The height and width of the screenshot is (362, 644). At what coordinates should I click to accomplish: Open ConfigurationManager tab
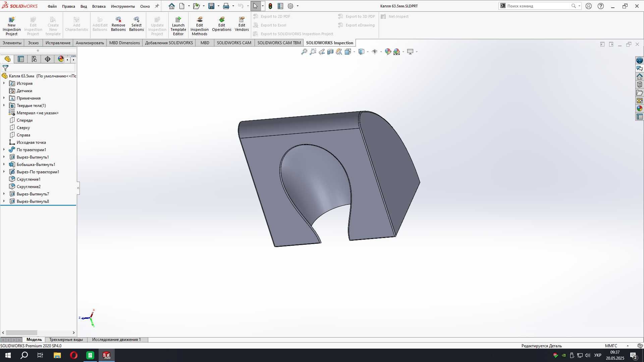(34, 59)
